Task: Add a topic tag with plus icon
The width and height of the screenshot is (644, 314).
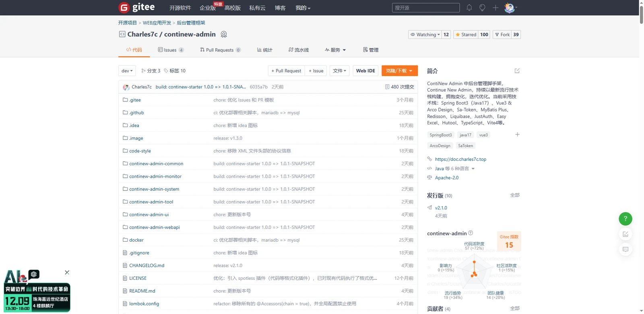Action: point(517,135)
